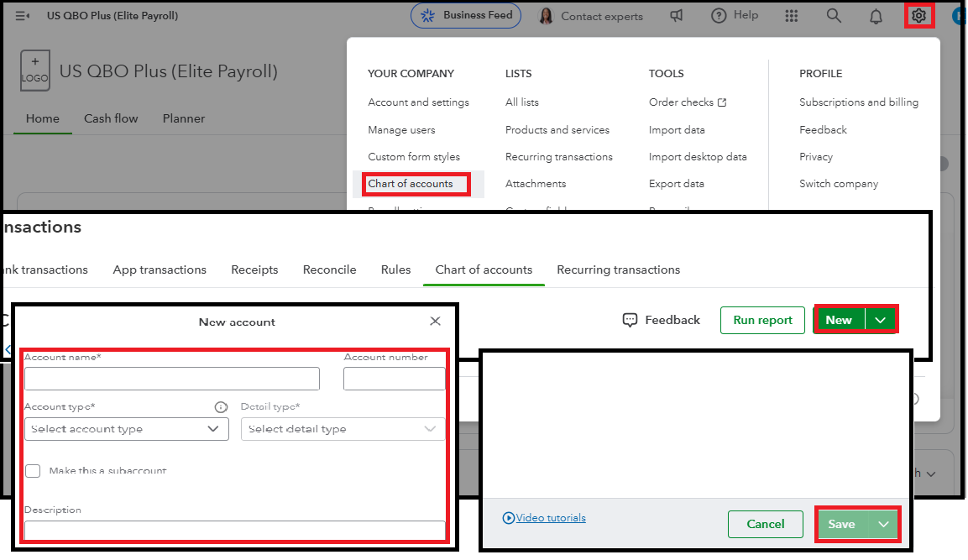Viewport: 968px width, 560px height.
Task: Click the add LOGO placeholder
Action: 34,71
